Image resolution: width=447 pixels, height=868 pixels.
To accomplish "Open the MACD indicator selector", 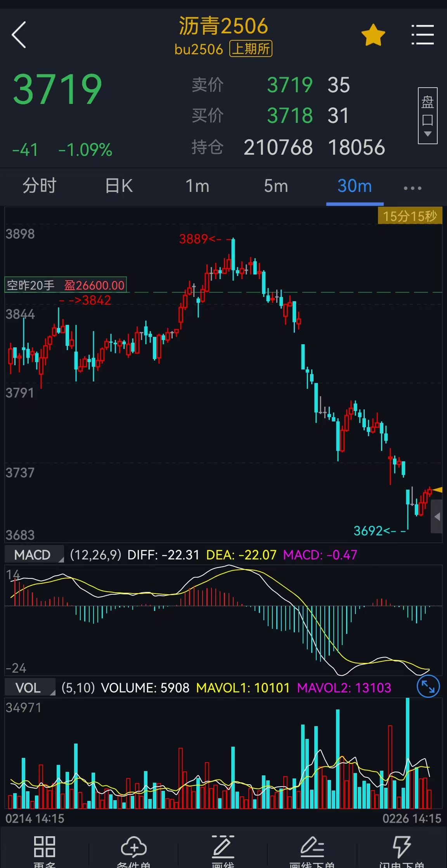I will [x=34, y=555].
